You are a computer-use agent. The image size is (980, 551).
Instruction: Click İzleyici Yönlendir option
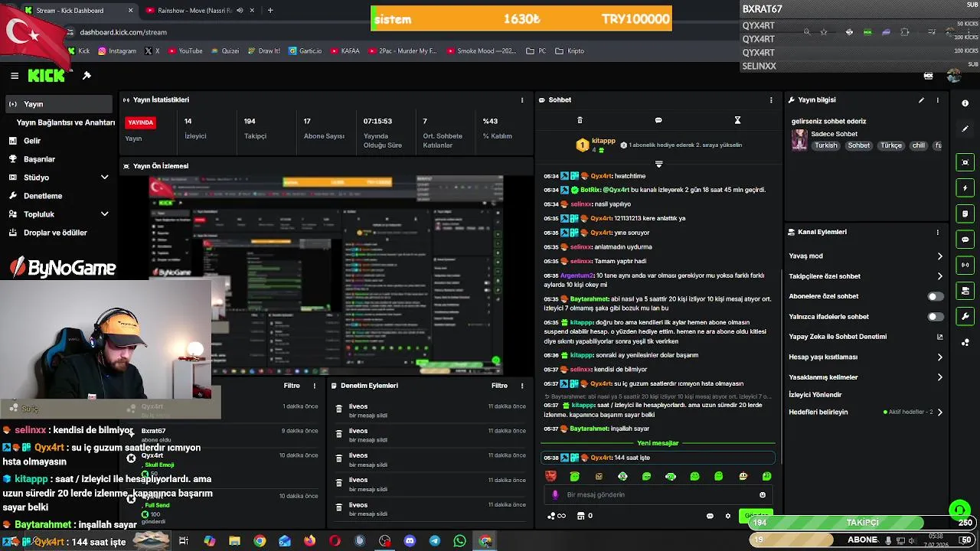tap(815, 395)
